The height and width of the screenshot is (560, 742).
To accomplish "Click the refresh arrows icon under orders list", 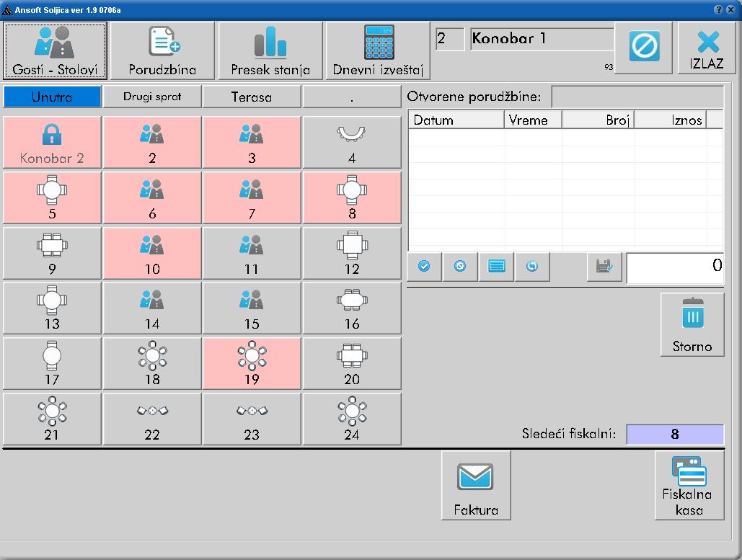I will tap(532, 267).
